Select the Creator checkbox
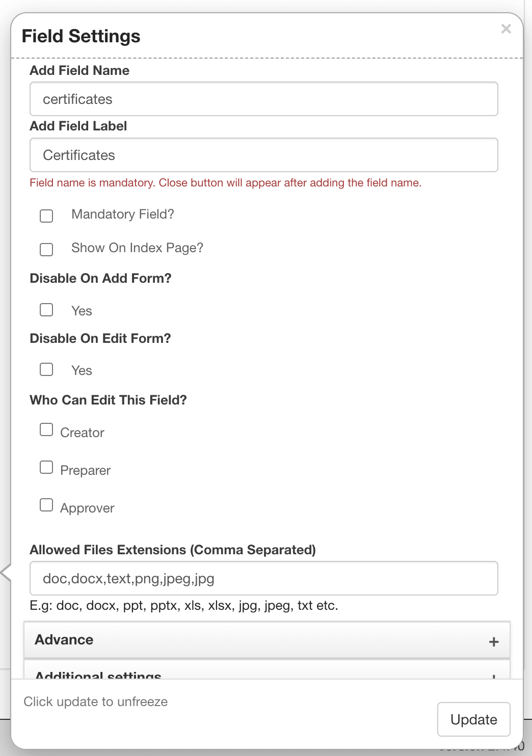Image resolution: width=532 pixels, height=756 pixels. [46, 429]
